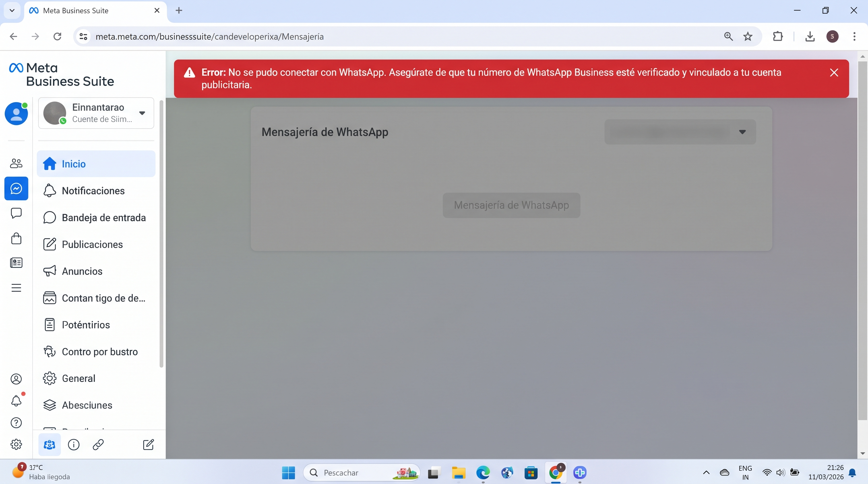
Task: Open Notificaciones in the sidebar
Action: (96, 191)
